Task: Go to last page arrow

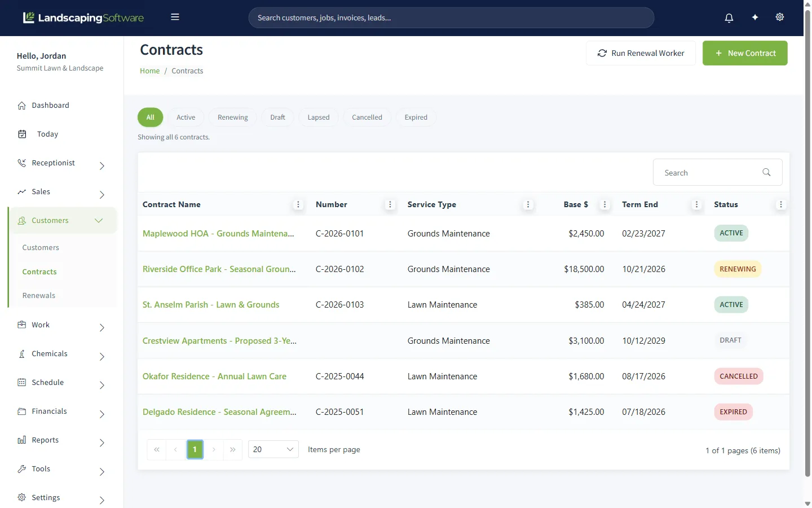Action: coord(233,449)
